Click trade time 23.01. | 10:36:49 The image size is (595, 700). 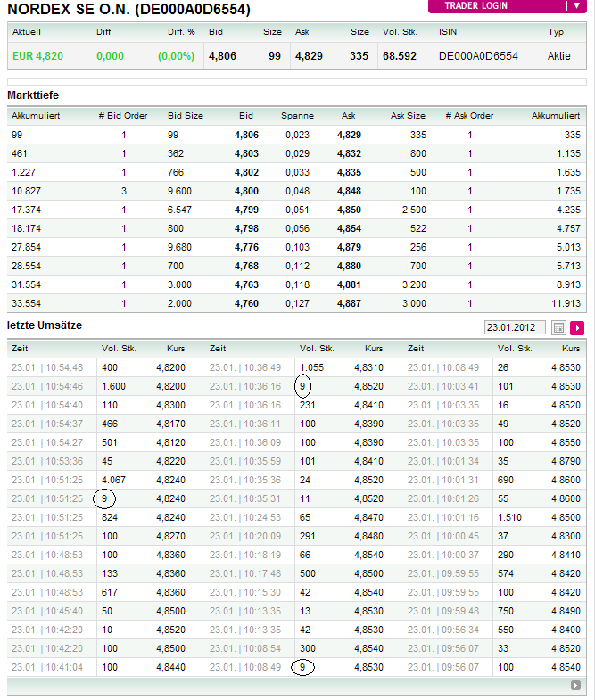pyautogui.click(x=245, y=368)
